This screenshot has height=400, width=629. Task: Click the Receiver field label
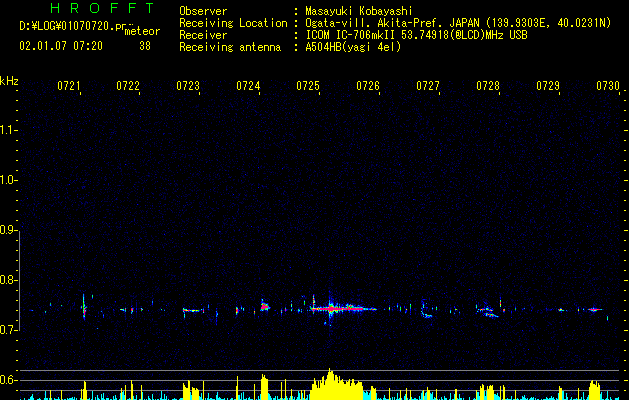tap(203, 35)
